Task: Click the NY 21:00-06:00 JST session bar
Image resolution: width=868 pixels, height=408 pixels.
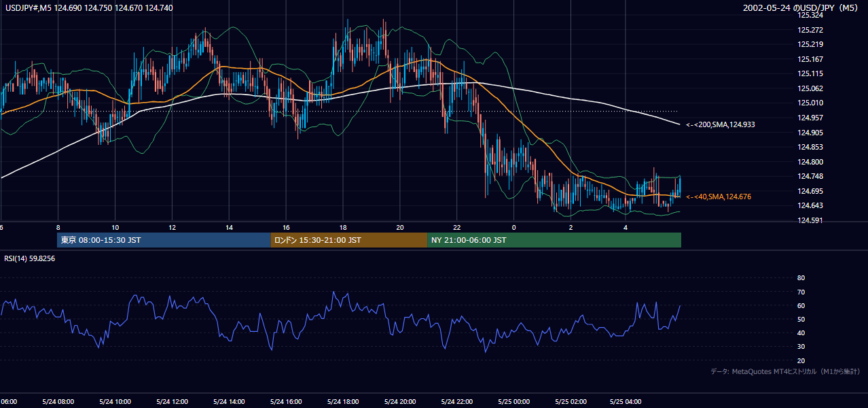Action: tap(554, 240)
